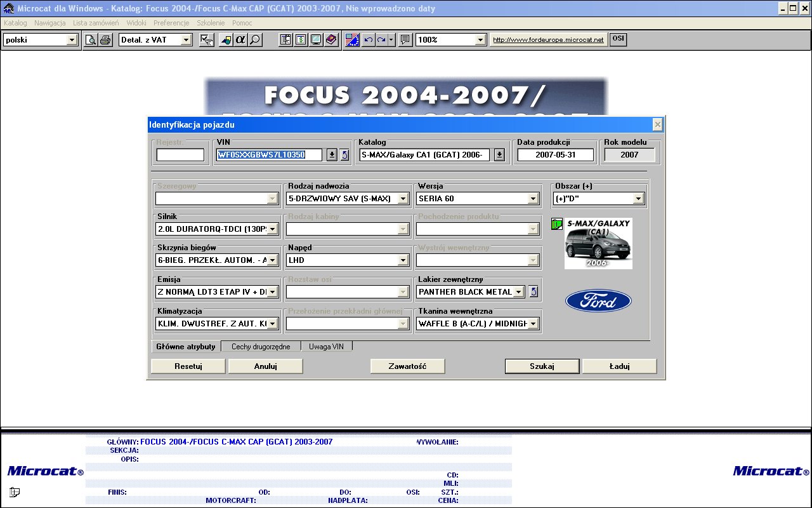Image resolution: width=812 pixels, height=508 pixels.
Task: Expand the Skrzynia biegów dropdown
Action: (x=273, y=260)
